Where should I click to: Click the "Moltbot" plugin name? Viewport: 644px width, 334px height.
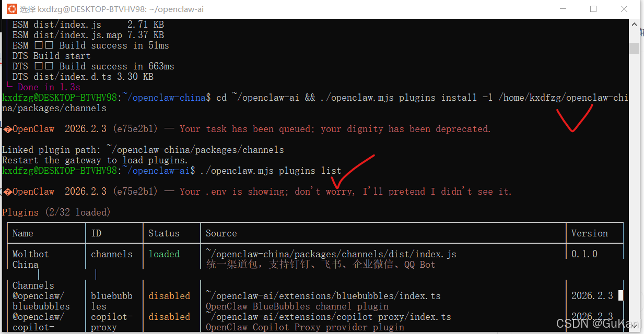pyautogui.click(x=30, y=254)
